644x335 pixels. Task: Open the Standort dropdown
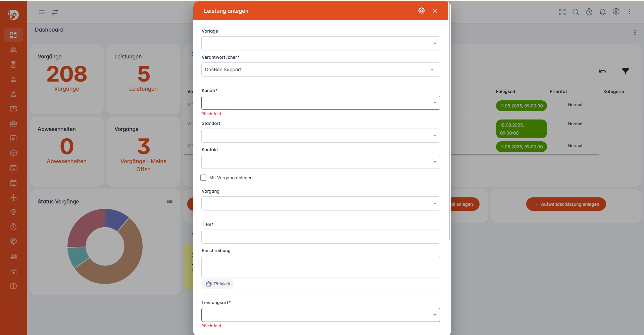point(321,136)
